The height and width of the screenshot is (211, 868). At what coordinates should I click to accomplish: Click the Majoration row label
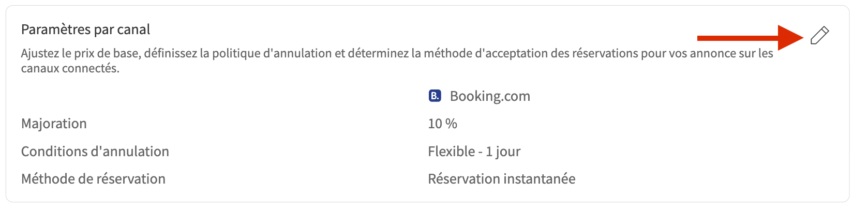coord(54,124)
